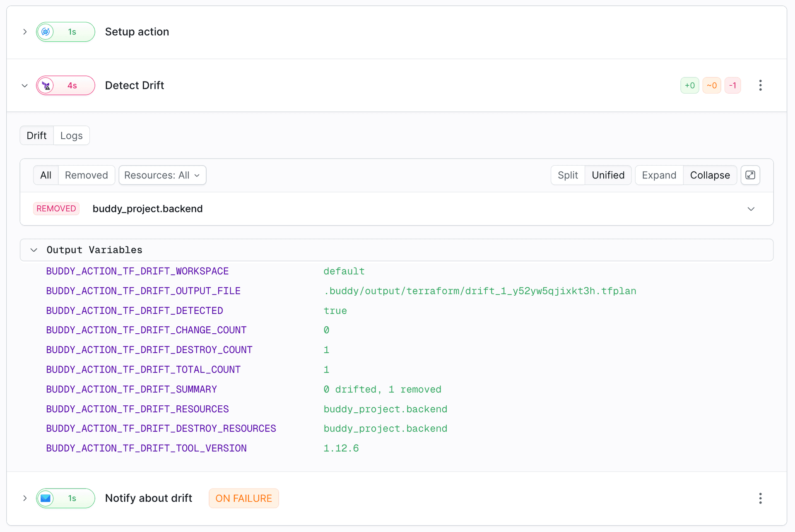Open the Notify about drift three-dot menu
Screen dimensions: 795x532
[x=760, y=498]
